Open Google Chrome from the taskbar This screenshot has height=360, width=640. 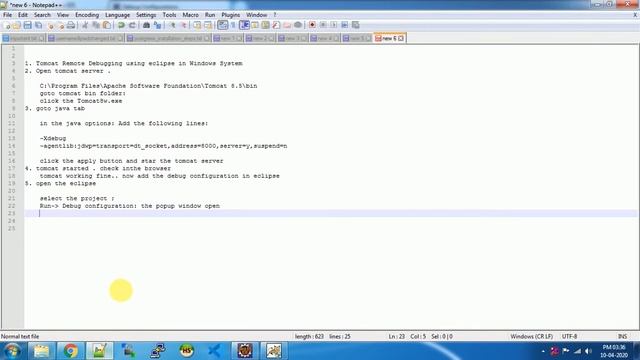[x=70, y=351]
